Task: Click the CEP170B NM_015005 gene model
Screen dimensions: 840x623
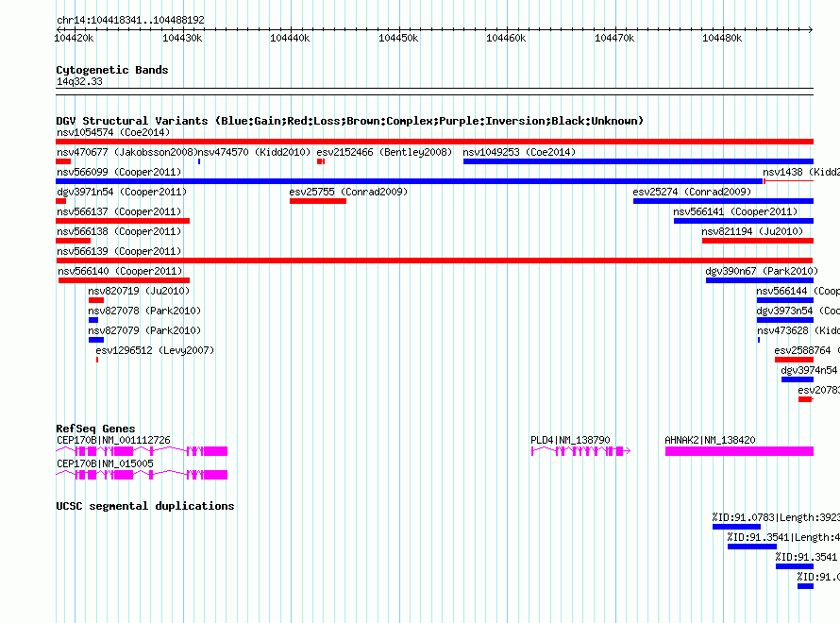Action: click(x=142, y=475)
